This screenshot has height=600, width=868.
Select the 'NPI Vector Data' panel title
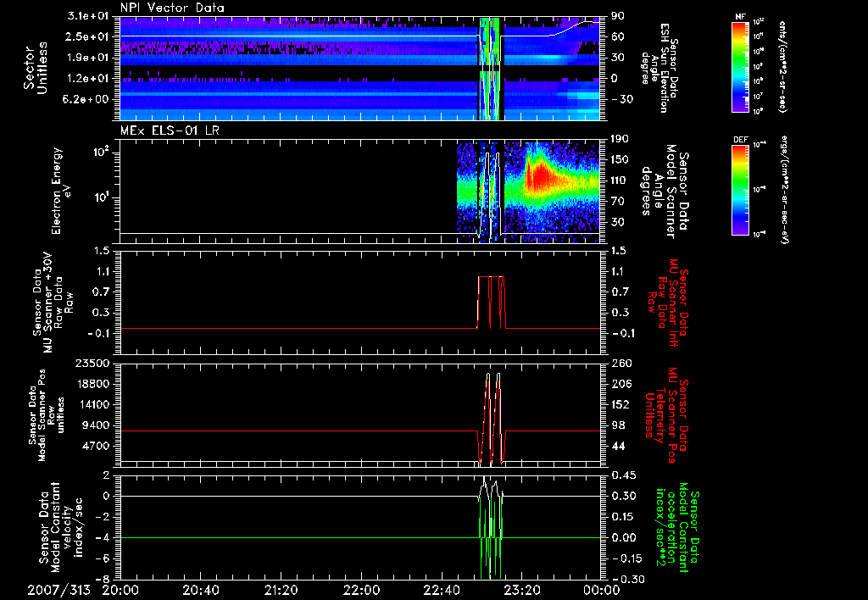(x=172, y=8)
